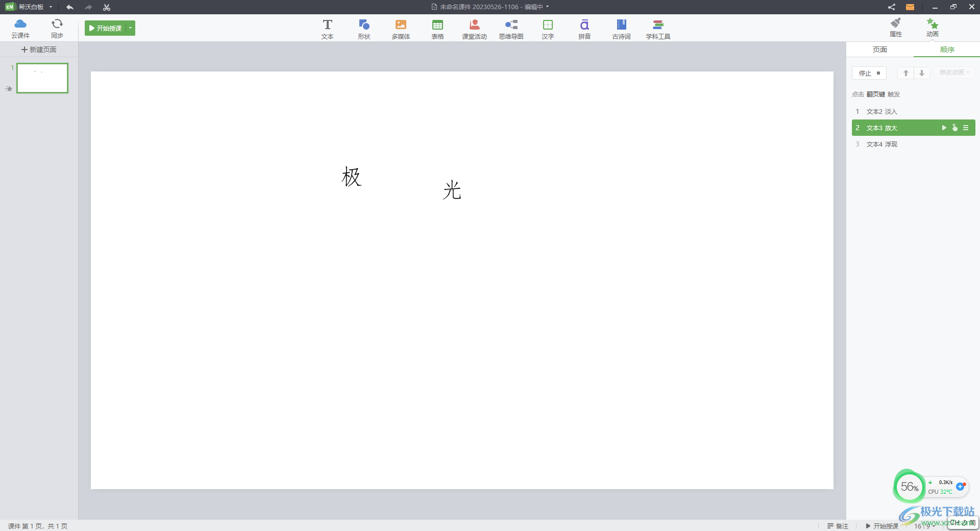Image resolution: width=980 pixels, height=531 pixels.
Task: Click the scissors screenshot icon in the title bar
Action: click(x=107, y=7)
